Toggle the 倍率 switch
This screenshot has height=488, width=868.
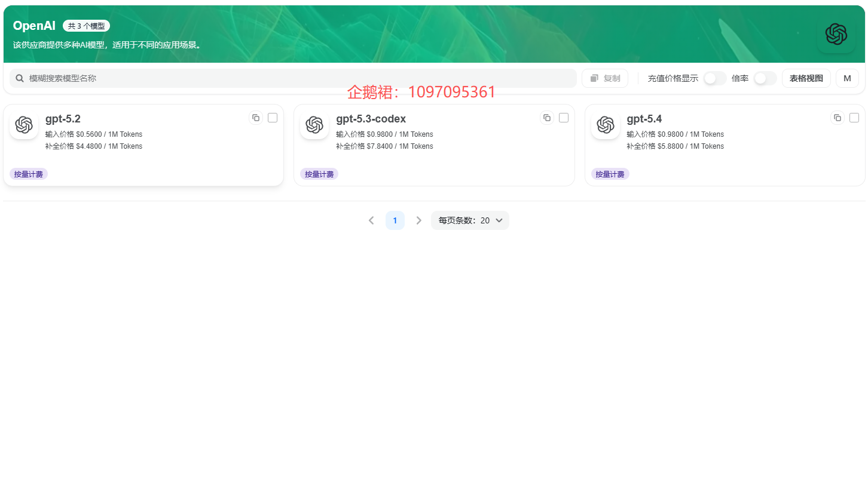coord(765,78)
